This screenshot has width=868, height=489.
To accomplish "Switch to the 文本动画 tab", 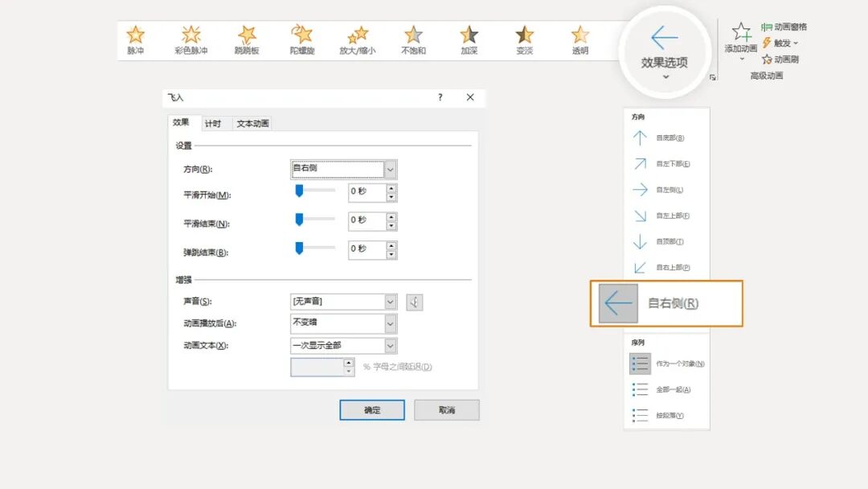I will click(252, 124).
